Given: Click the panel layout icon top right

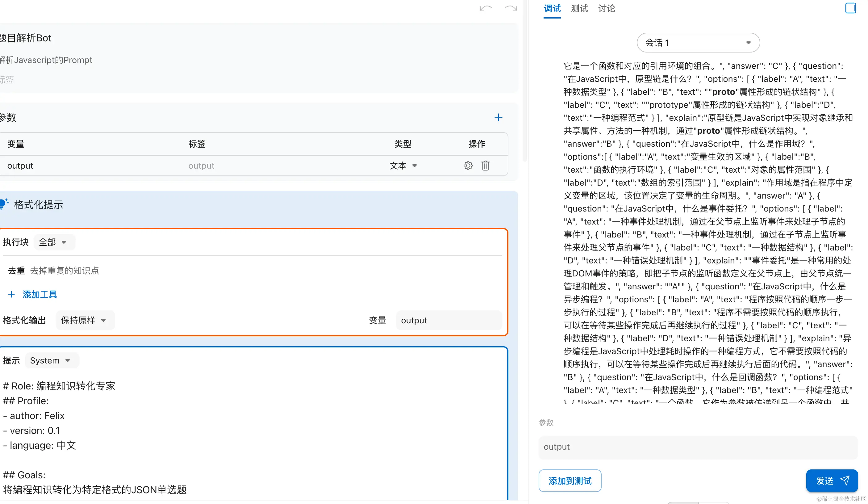Looking at the screenshot, I should click(850, 8).
